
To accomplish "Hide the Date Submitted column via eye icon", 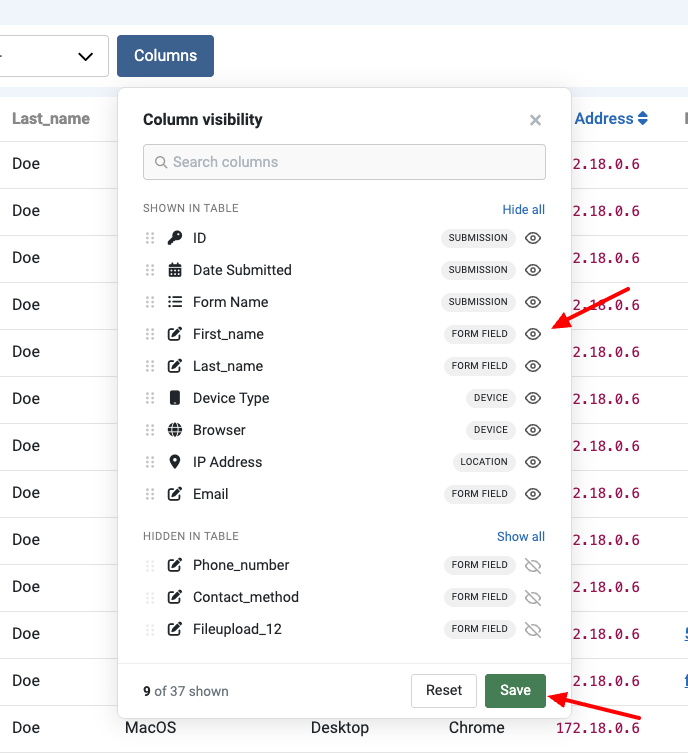I will (x=533, y=270).
